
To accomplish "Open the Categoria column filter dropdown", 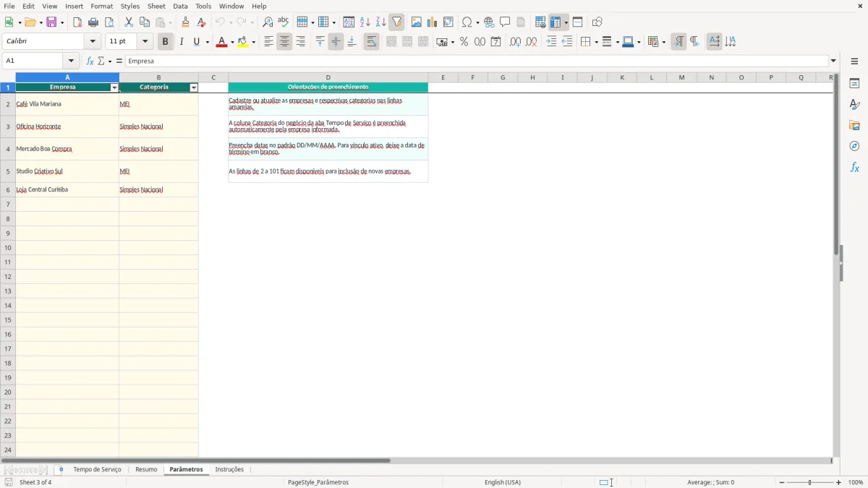I will [194, 87].
